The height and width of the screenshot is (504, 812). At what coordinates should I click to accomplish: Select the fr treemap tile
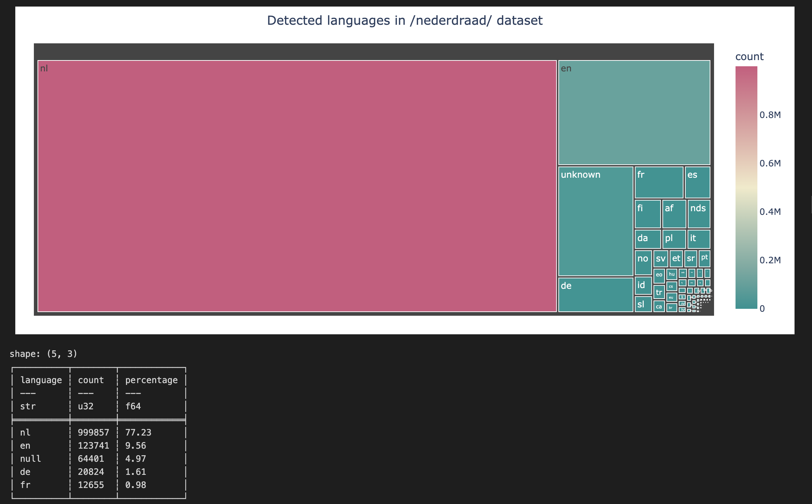(x=659, y=182)
